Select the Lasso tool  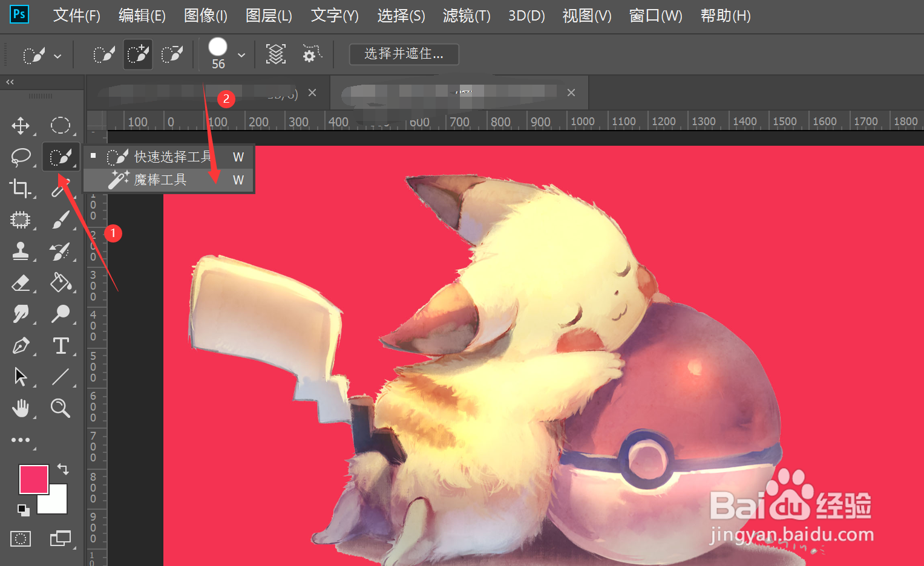(21, 157)
